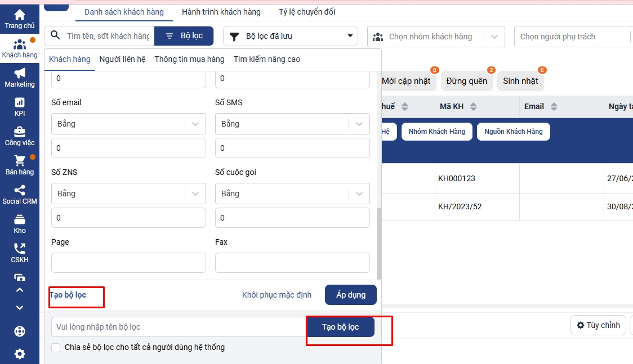Viewport: 633px width, 364px height.
Task: Expand the Bộ lọc đã lưu dropdown
Action: (291, 37)
